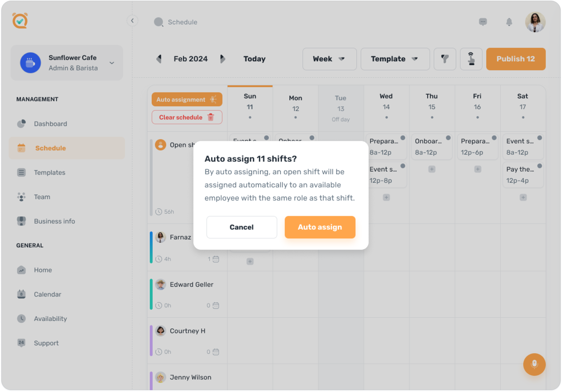Select the Templates section icon in the sidebar
This screenshot has width=562, height=392.
tap(21, 172)
